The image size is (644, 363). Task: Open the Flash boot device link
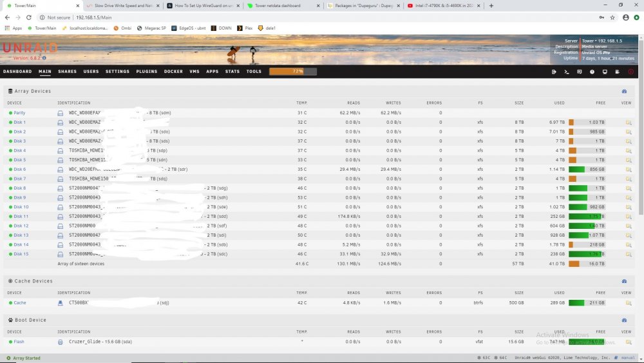click(19, 342)
